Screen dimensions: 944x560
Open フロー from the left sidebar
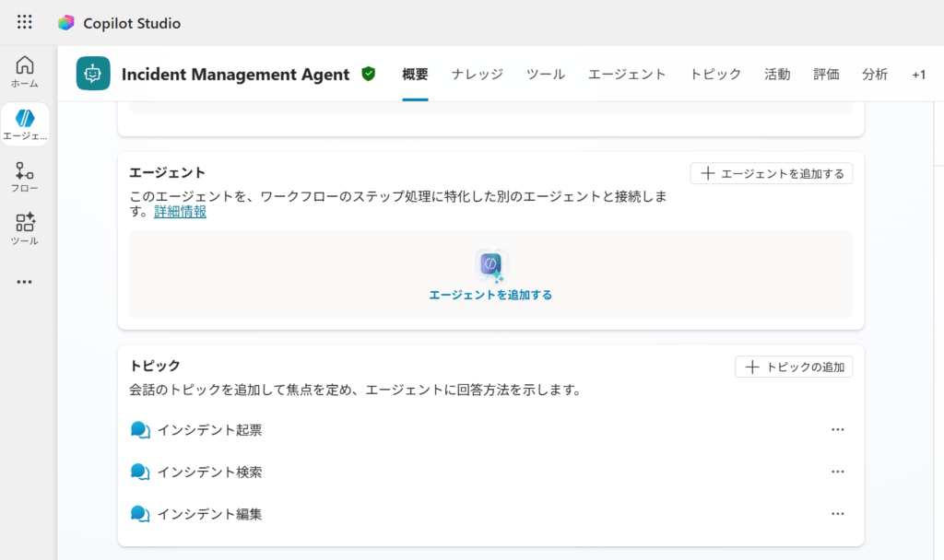[x=25, y=176]
